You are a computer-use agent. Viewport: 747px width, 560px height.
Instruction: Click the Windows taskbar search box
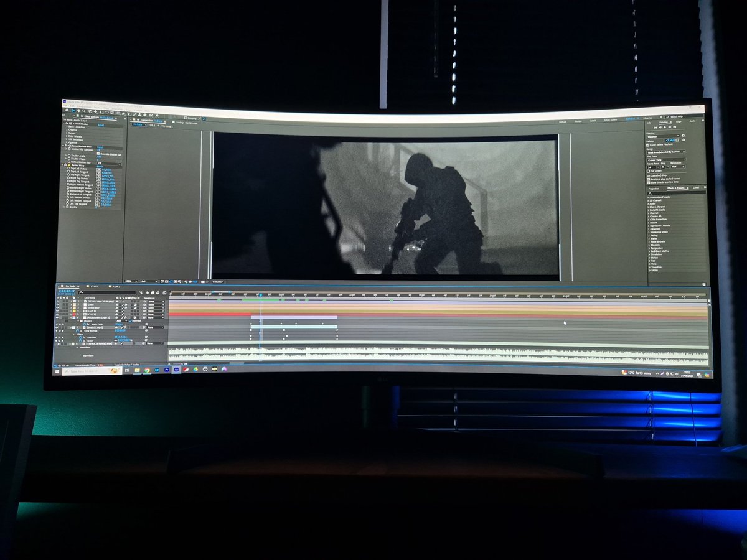click(92, 371)
